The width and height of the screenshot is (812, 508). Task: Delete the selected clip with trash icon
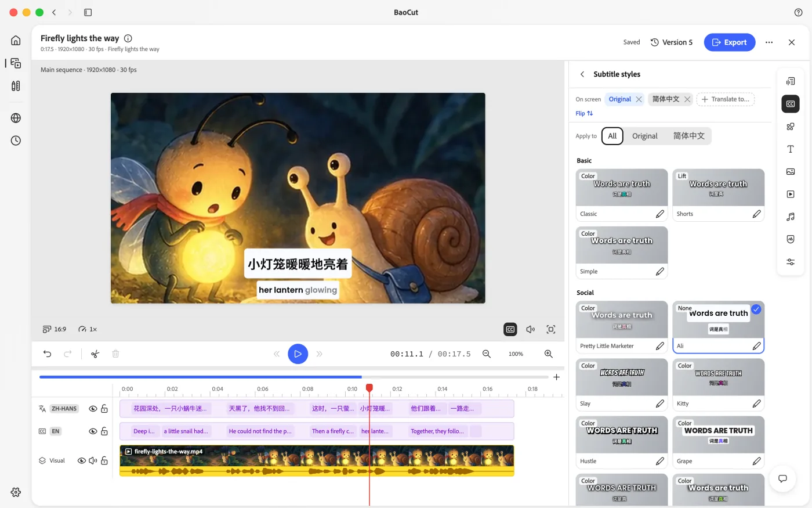pyautogui.click(x=115, y=354)
